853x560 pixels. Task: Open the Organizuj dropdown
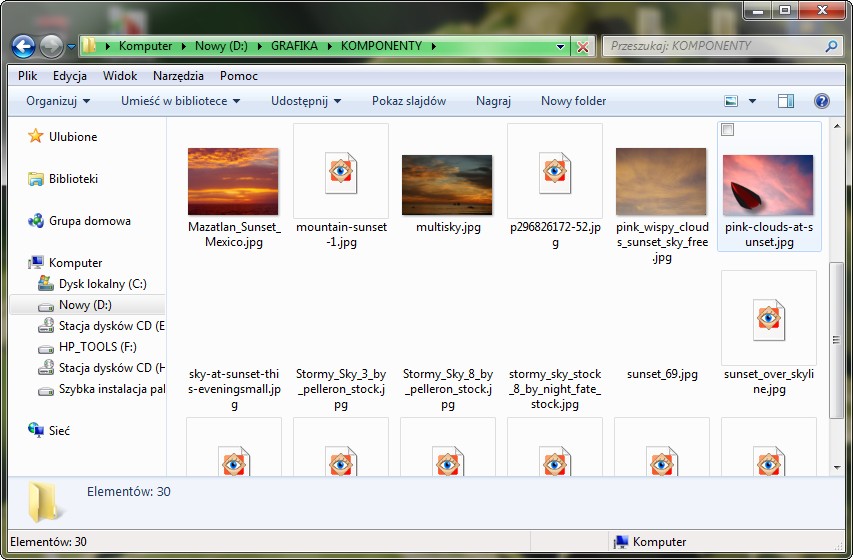click(x=58, y=101)
